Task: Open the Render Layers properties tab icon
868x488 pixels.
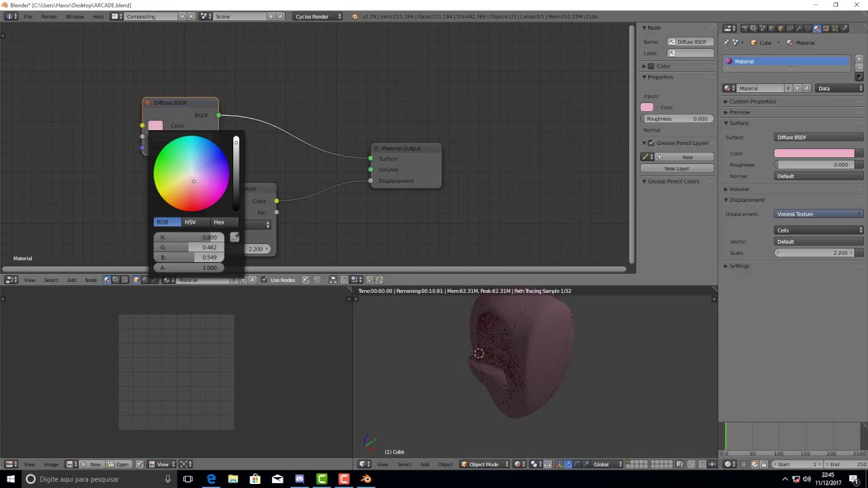Action: (x=753, y=28)
